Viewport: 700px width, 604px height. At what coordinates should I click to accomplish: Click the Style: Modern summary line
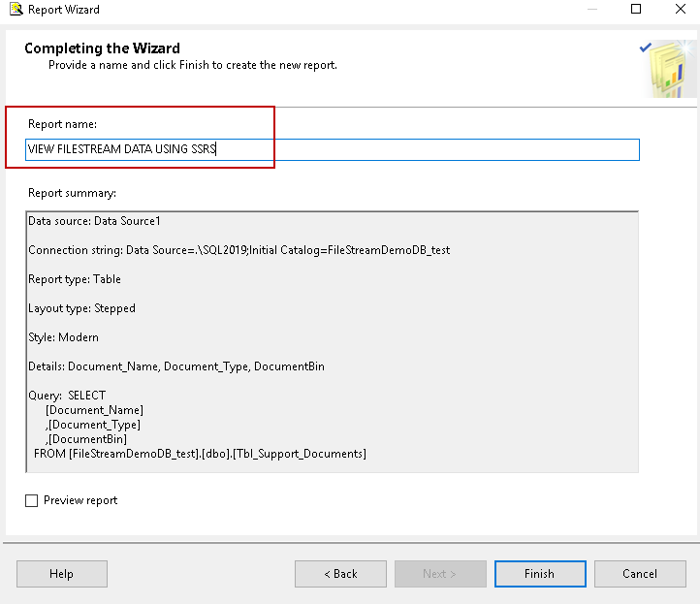coord(63,337)
